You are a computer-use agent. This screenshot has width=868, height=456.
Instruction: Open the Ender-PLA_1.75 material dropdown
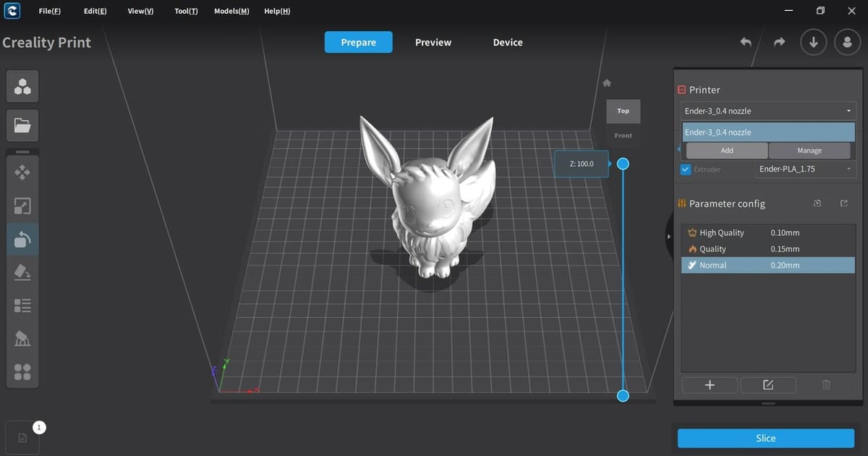point(806,169)
